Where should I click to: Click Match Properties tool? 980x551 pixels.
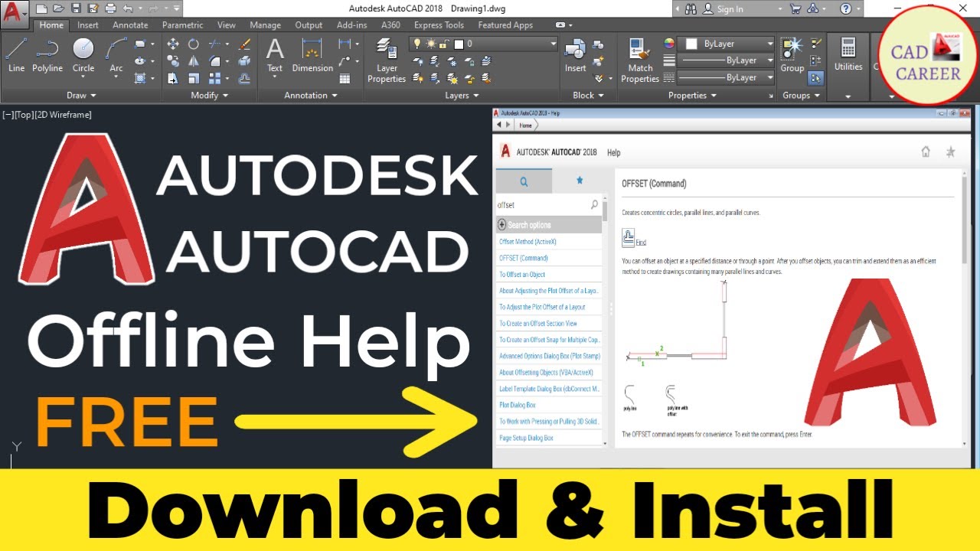click(x=640, y=61)
